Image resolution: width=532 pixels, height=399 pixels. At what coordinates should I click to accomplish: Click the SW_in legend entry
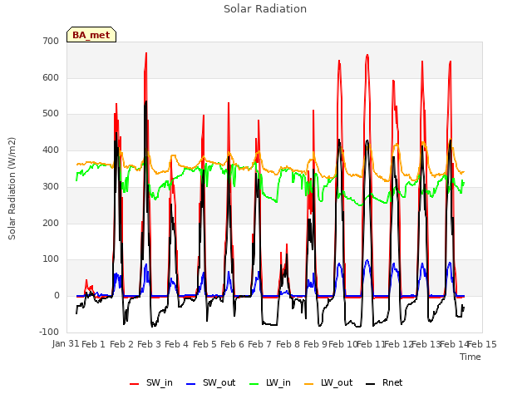151,382
